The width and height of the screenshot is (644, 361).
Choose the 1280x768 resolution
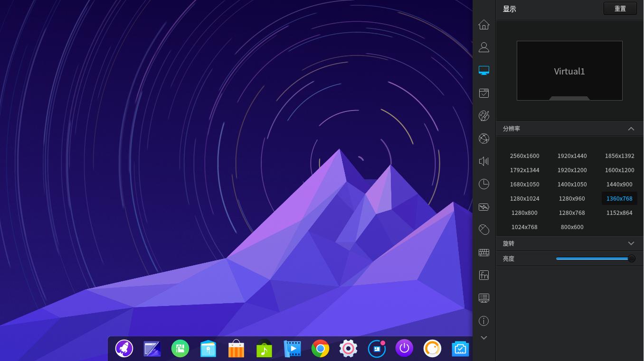tap(572, 213)
